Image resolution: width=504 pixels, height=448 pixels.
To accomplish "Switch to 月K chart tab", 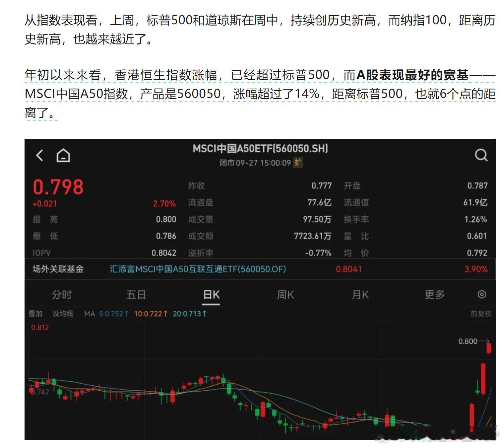I will coord(360,294).
